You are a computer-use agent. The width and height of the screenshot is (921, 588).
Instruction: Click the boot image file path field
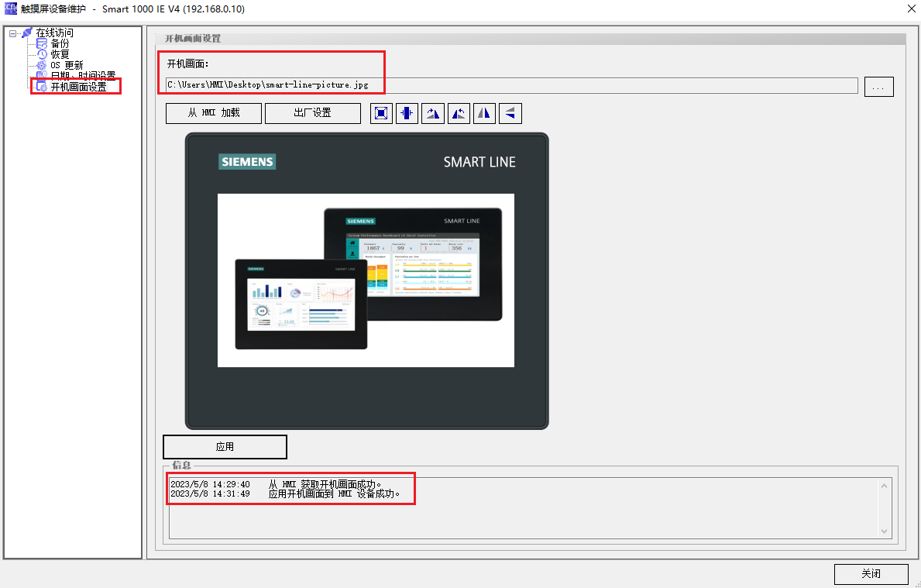(511, 85)
